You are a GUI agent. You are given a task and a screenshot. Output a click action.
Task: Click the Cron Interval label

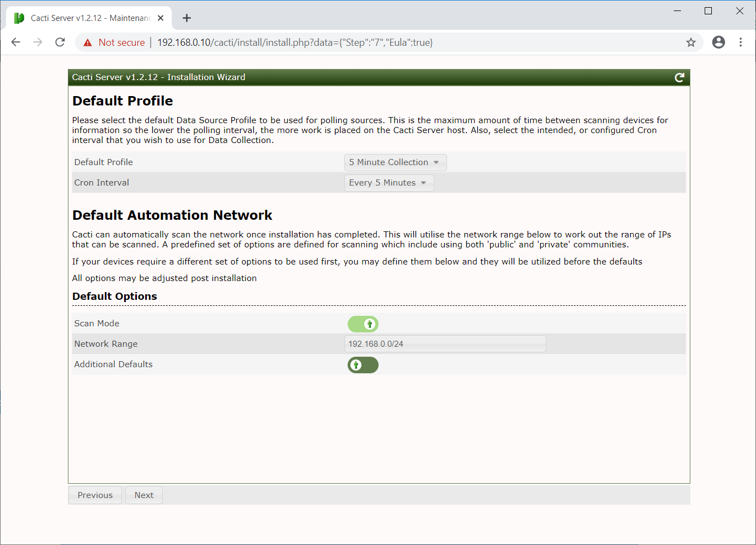pyautogui.click(x=102, y=183)
